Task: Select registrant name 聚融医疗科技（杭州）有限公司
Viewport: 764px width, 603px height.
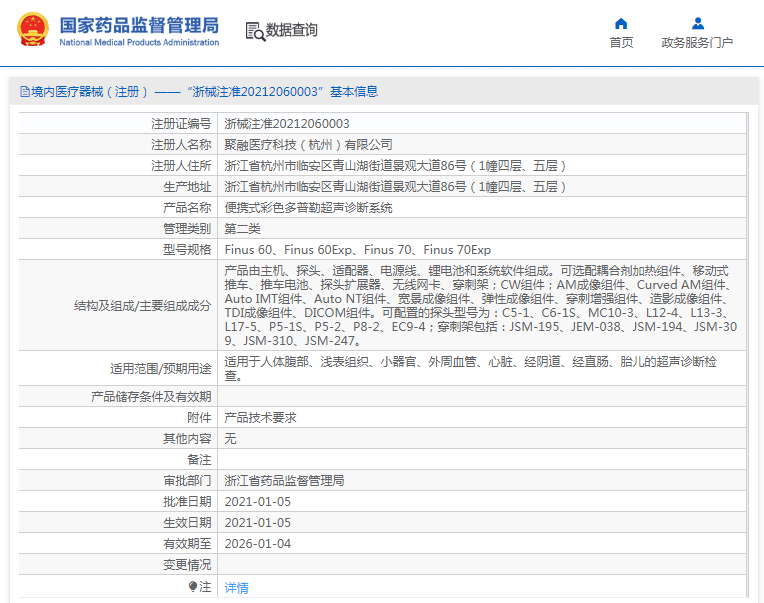Action: point(308,145)
